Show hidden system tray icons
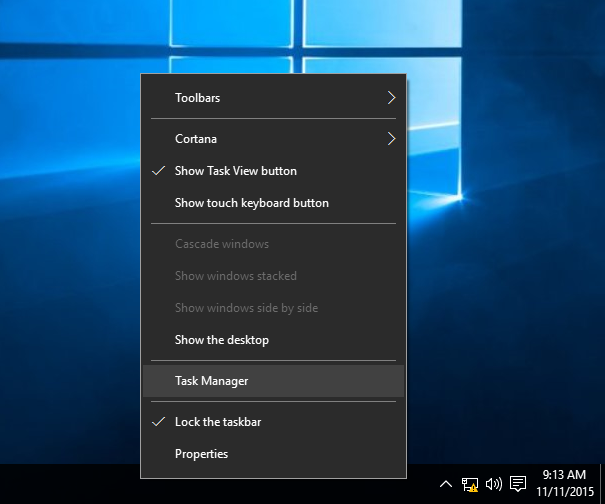 pos(446,485)
